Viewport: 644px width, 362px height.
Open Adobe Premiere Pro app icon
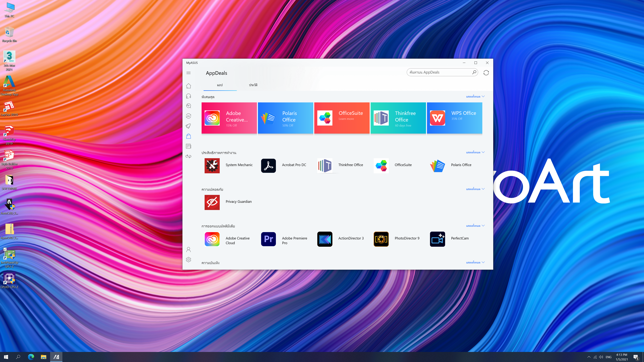269,239
